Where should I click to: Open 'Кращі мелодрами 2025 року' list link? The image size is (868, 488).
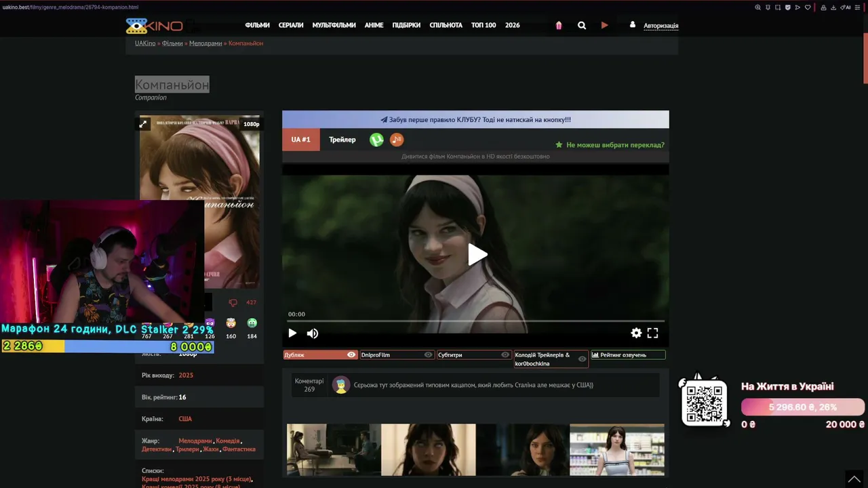click(x=197, y=479)
